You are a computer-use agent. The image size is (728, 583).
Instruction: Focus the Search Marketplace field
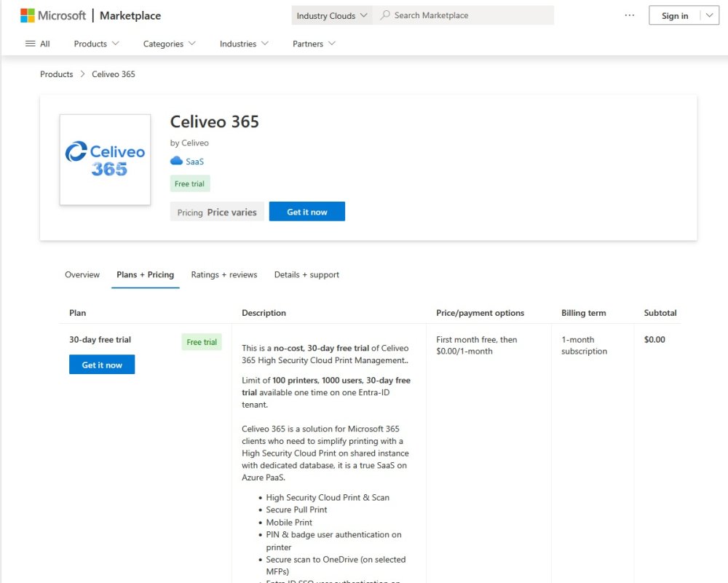point(464,15)
